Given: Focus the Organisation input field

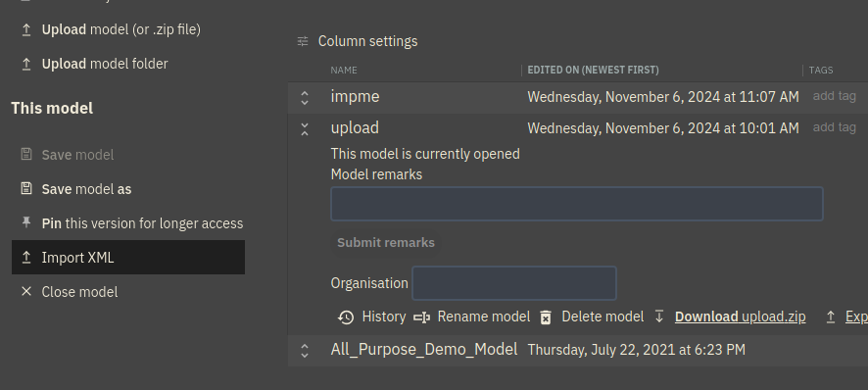Looking at the screenshot, I should [x=514, y=283].
